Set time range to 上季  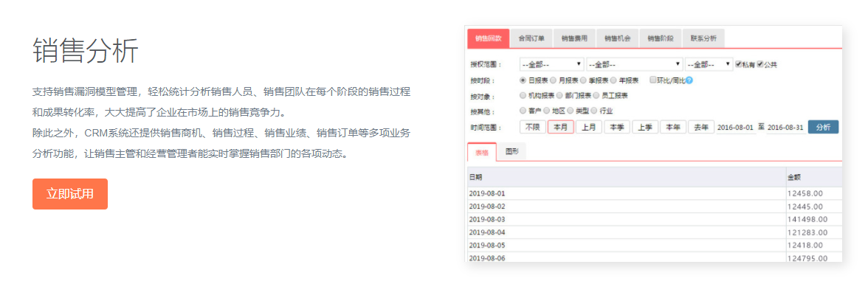(x=645, y=127)
